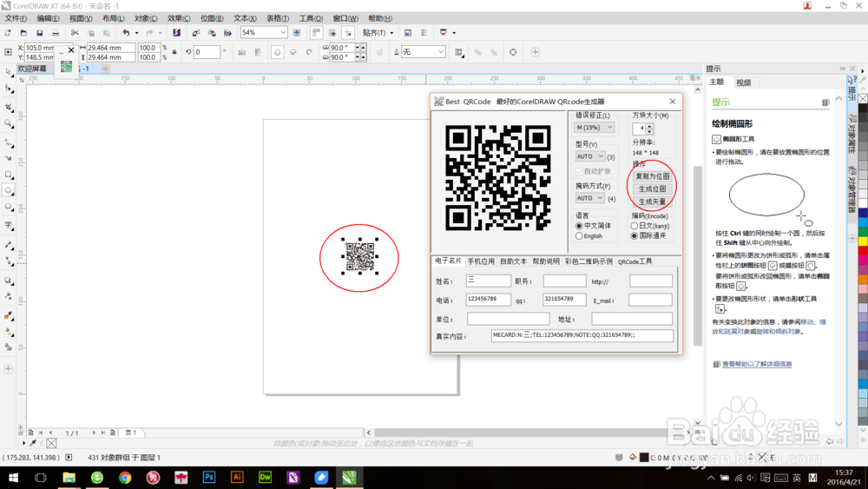
Task: Pick the yellow swatch in color palette
Action: [863, 241]
